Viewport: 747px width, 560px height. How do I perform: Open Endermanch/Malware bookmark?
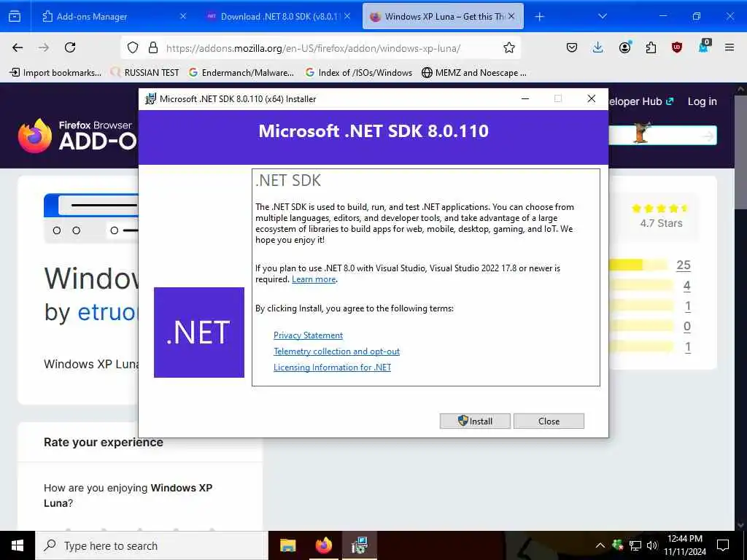(x=241, y=72)
